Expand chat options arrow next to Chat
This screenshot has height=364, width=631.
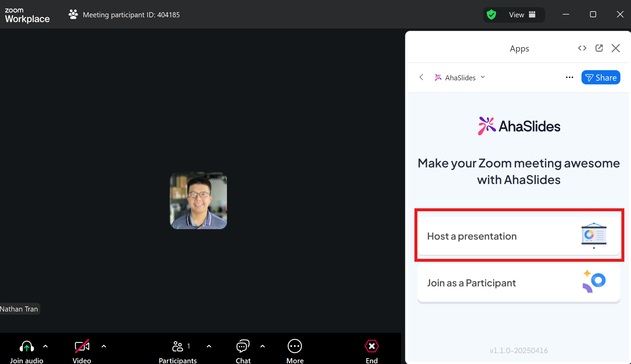click(263, 346)
